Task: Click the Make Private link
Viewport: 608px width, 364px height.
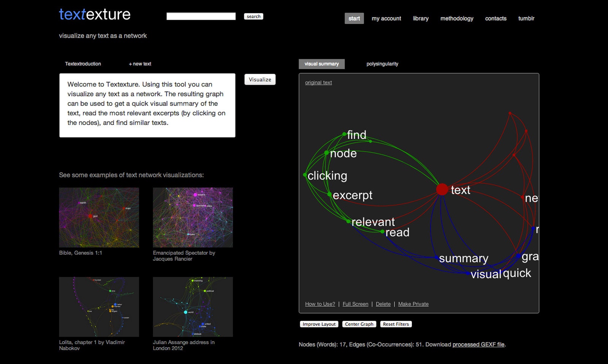Action: (x=413, y=304)
